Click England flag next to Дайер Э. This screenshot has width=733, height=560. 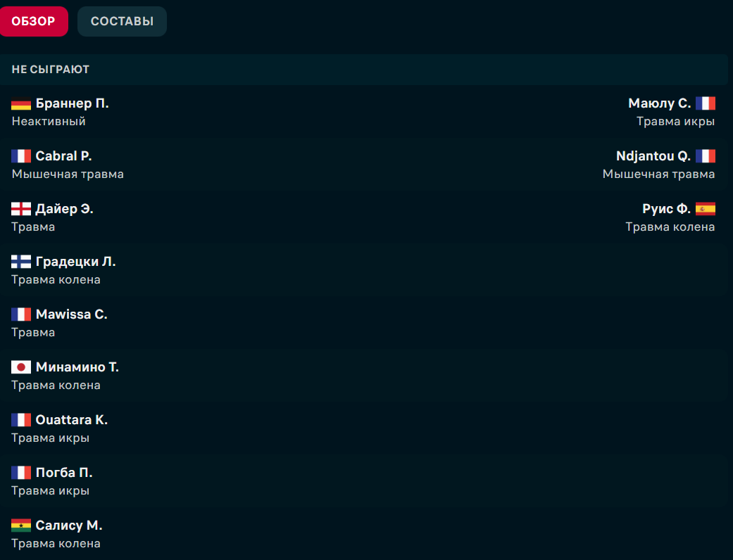tap(21, 209)
